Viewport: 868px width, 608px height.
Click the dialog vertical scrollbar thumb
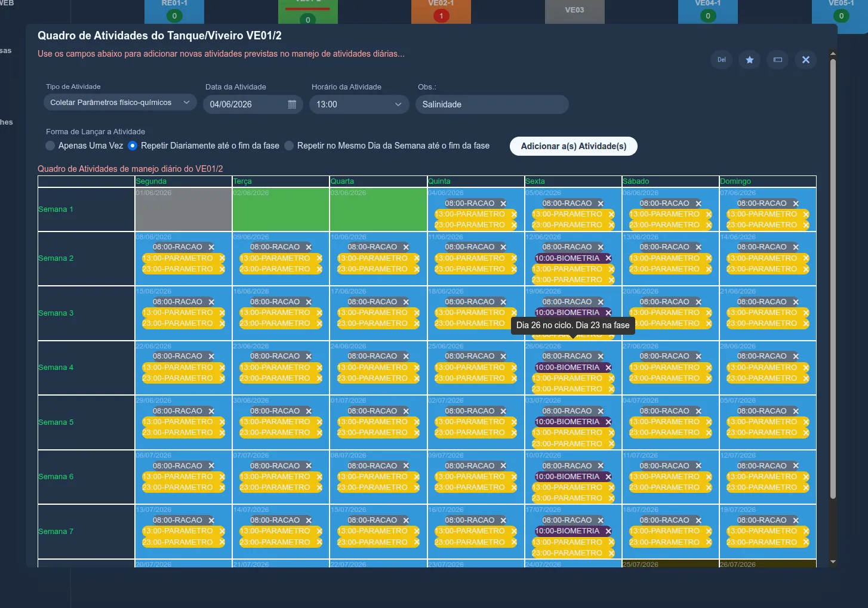click(x=833, y=279)
